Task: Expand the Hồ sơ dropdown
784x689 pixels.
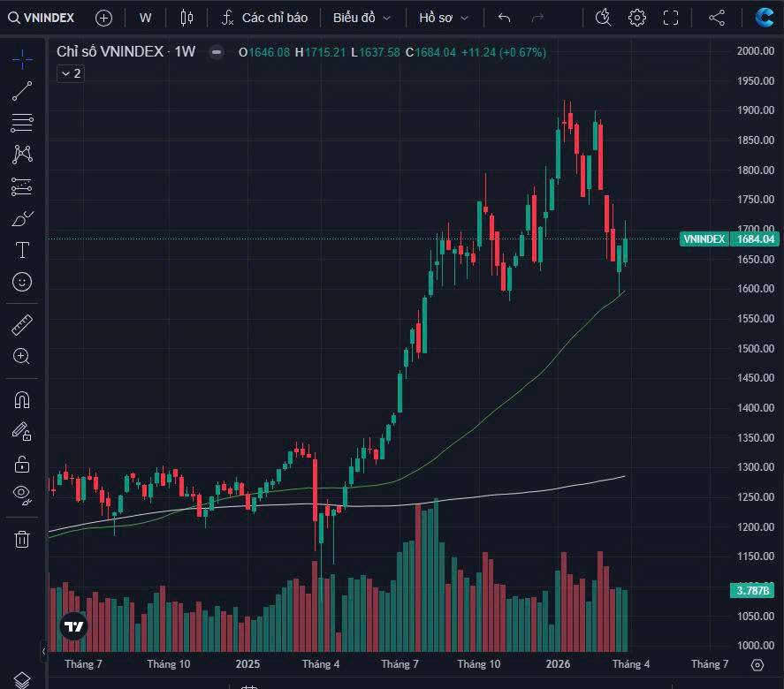Action: point(444,18)
